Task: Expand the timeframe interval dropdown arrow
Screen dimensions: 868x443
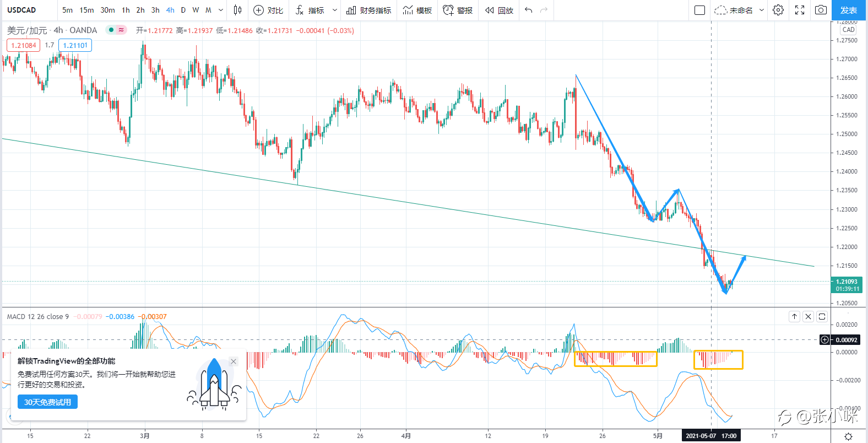Action: 221,10
